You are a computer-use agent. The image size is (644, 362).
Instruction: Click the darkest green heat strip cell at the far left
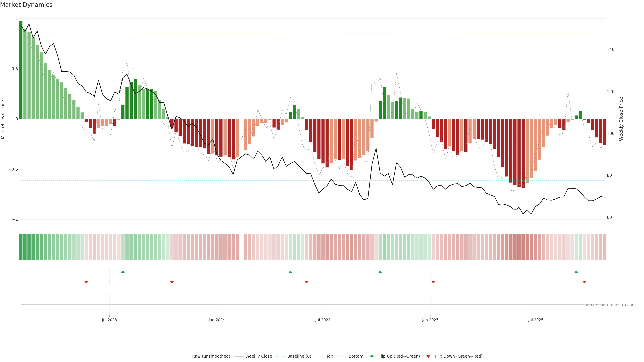point(21,247)
